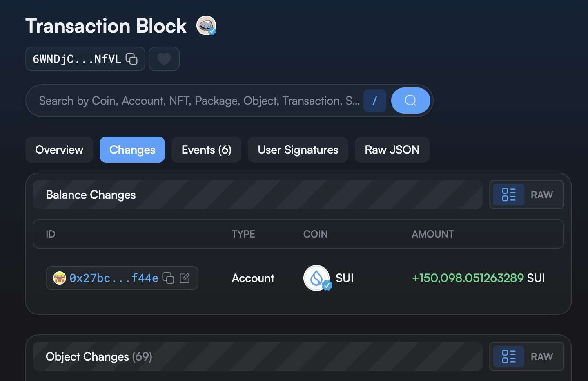Switch Balance Changes to list view
Screen dimensions: 588x381
[x=509, y=195]
